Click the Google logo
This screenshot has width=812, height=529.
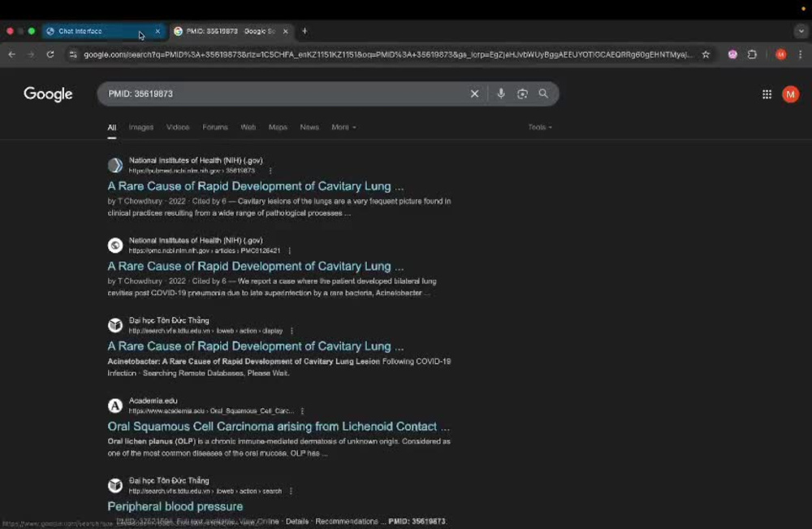coord(48,94)
